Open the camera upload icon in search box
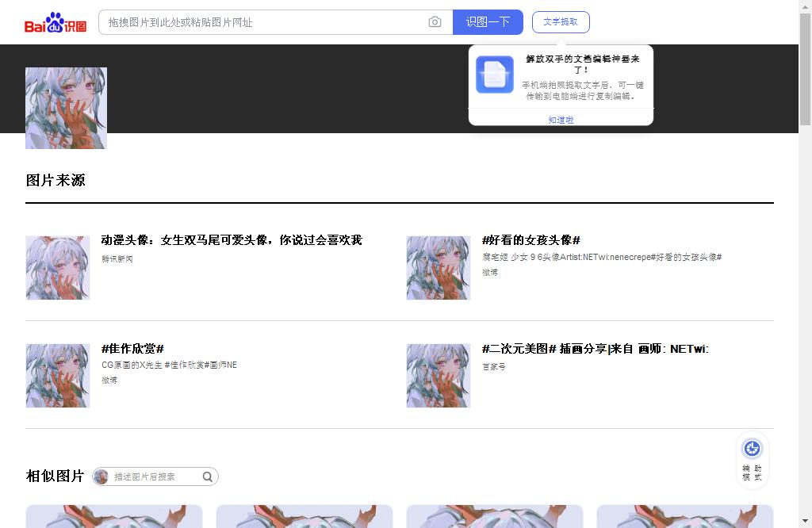 coord(435,22)
